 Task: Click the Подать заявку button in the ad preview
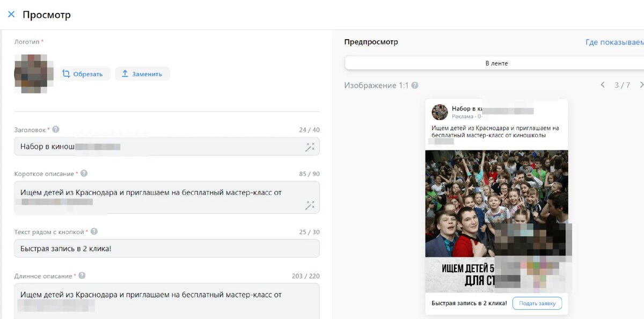pyautogui.click(x=537, y=303)
